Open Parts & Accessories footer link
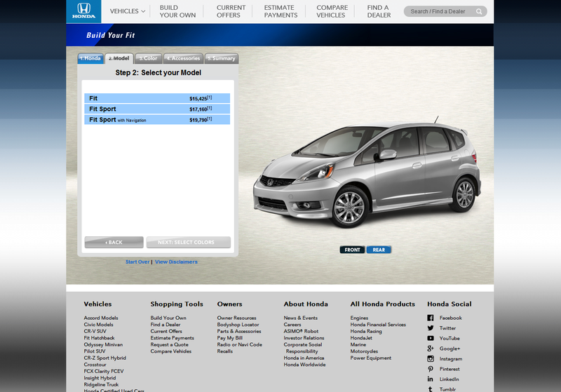 [x=239, y=331]
